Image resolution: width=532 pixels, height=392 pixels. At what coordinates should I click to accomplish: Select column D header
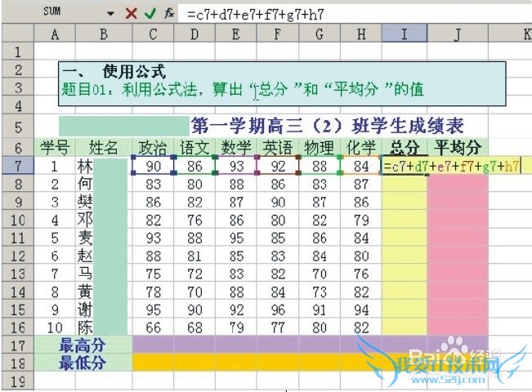pos(194,33)
